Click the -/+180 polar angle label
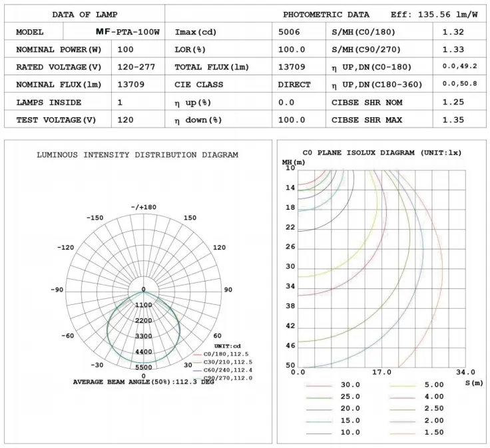Screen dimensions: 490x448 click(x=143, y=207)
